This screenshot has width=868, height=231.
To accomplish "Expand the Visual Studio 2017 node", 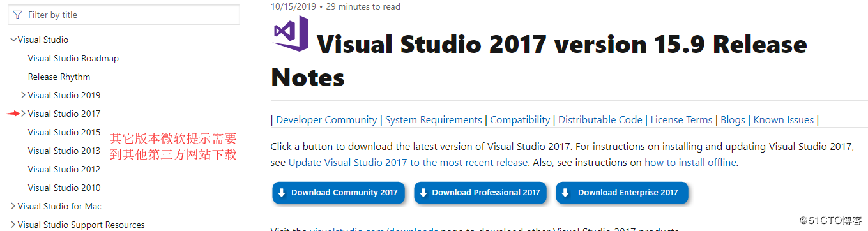I will click(24, 114).
